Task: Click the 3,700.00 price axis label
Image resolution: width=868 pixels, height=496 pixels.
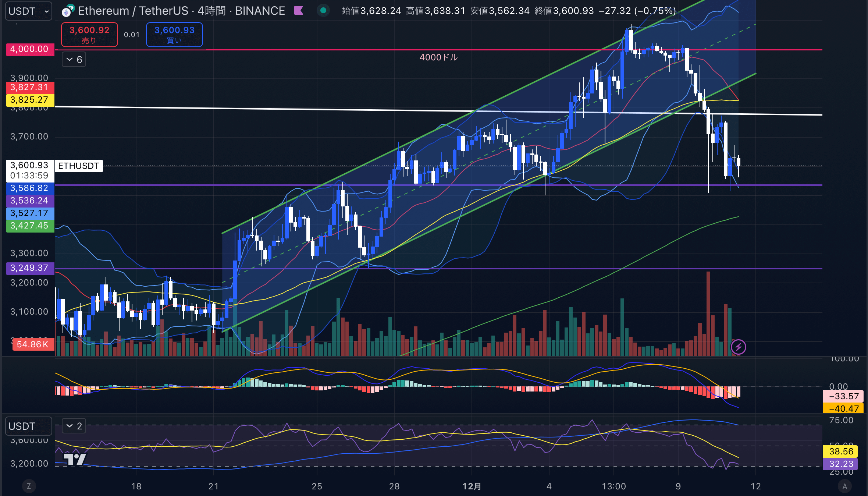Action: click(29, 137)
